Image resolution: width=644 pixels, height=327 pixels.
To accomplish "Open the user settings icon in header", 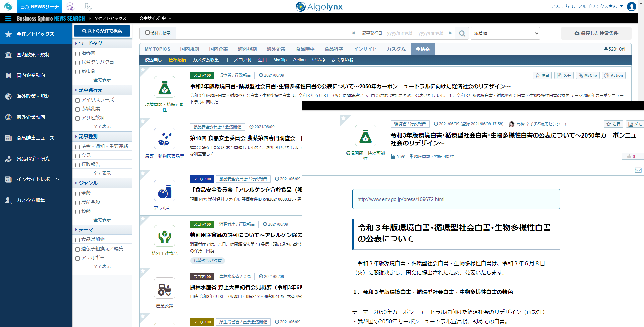I will pos(87,7).
